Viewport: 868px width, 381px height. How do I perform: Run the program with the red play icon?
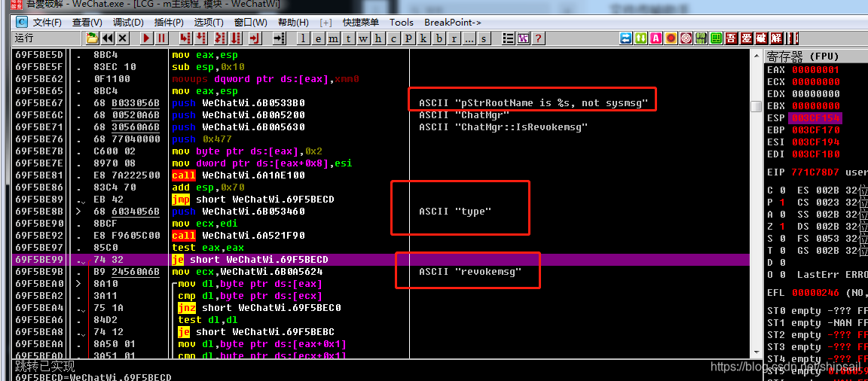coord(147,38)
